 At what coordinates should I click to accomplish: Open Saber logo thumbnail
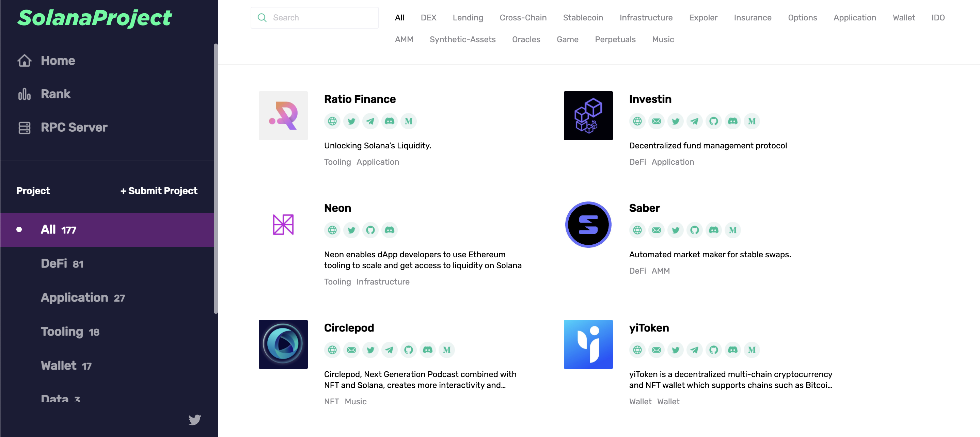[x=588, y=224]
